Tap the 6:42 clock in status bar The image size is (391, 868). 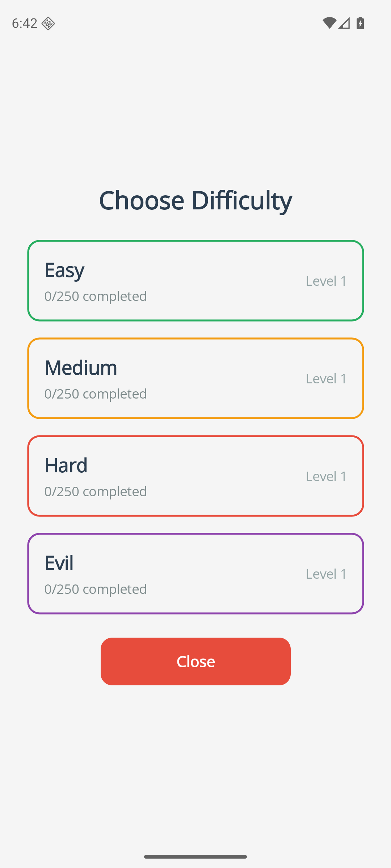click(x=25, y=24)
